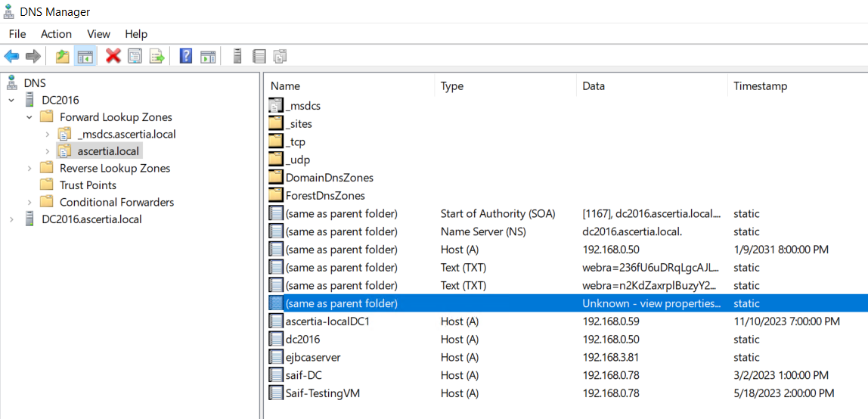
Task: Click the blue Help question mark icon
Action: coord(185,56)
